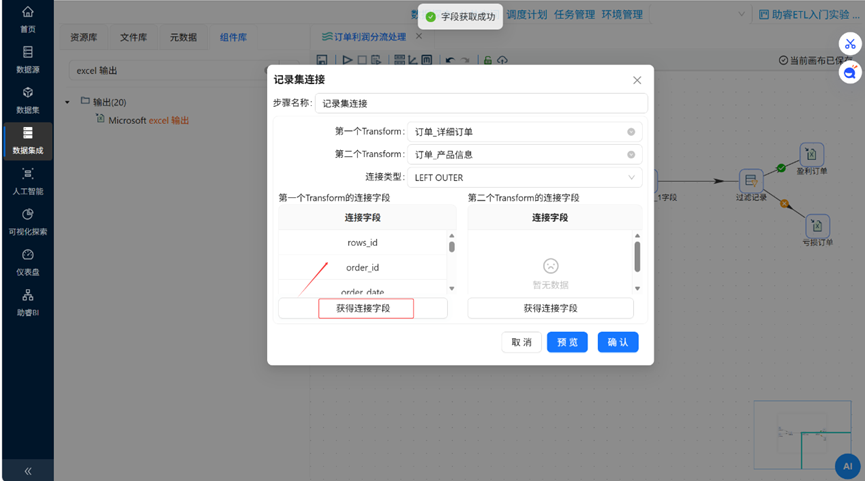Clear the 第二个Transform selection
Image resolution: width=865 pixels, height=481 pixels.
pos(631,154)
